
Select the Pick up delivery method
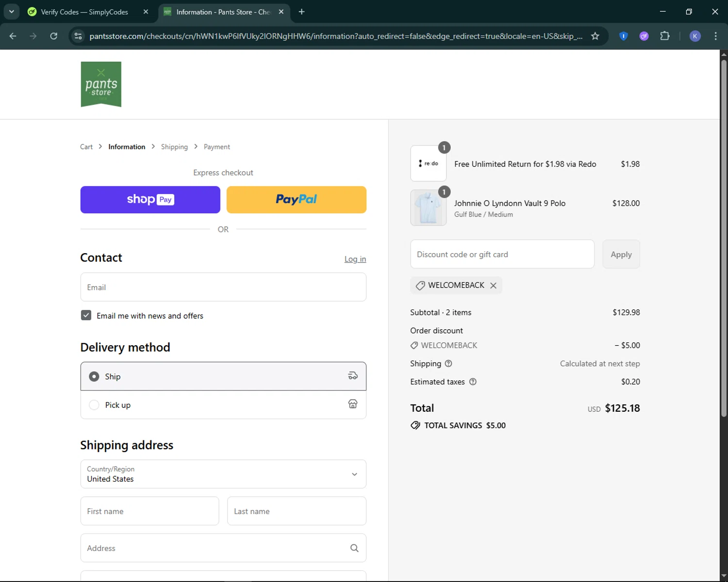[x=223, y=404]
